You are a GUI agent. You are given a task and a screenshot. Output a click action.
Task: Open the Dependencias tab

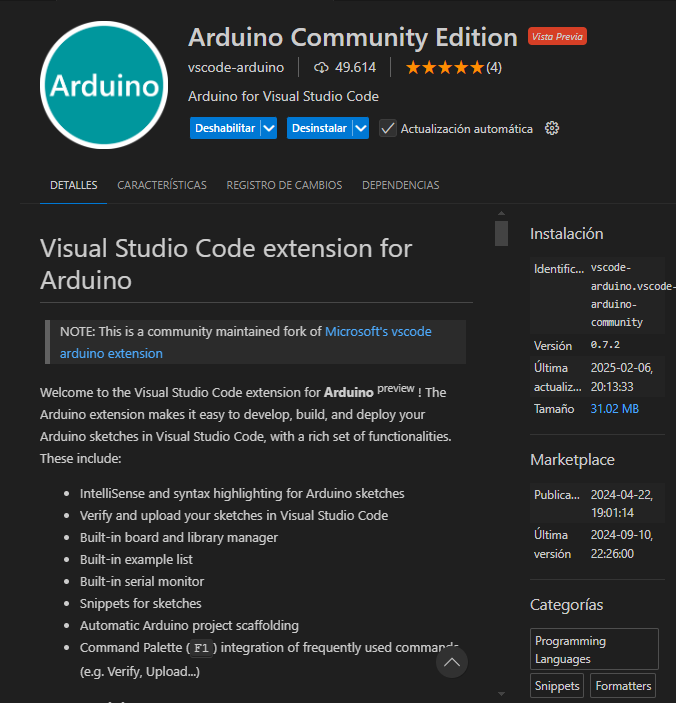(x=401, y=185)
